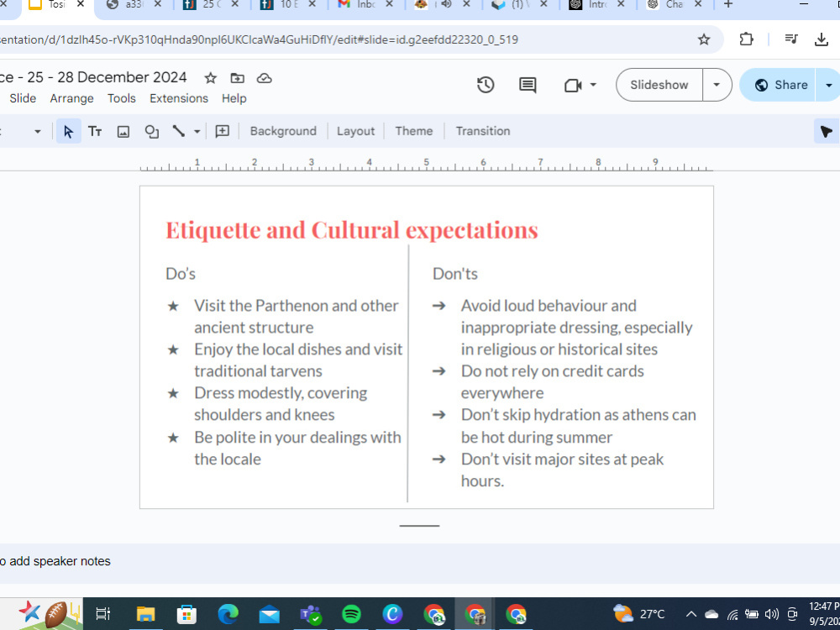Click the speaker notes field
Screen dimensions: 840x630
coord(420,561)
